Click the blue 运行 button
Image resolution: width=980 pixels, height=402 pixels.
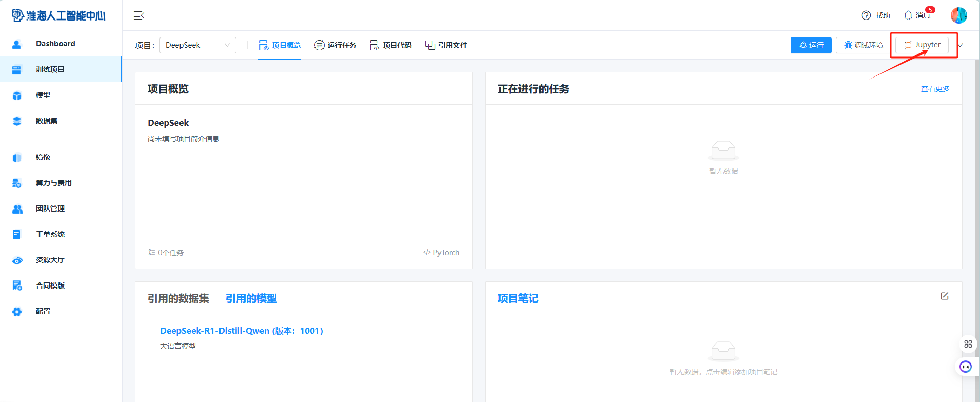tap(811, 45)
